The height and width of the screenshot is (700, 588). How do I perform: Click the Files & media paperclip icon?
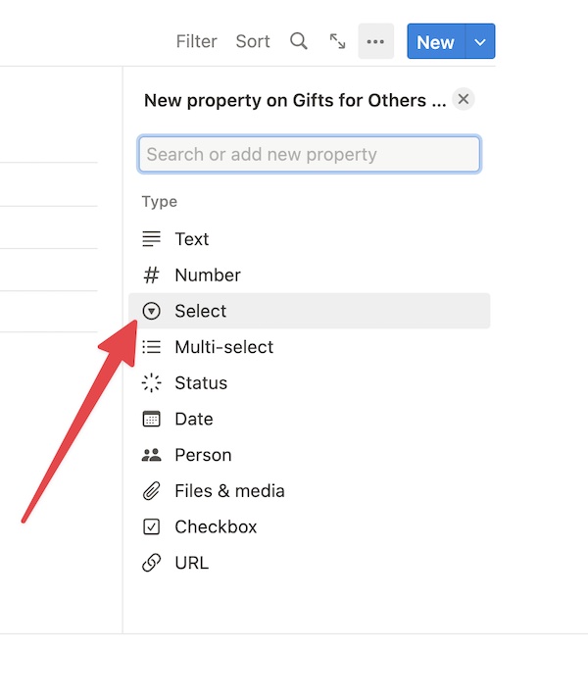coord(151,491)
